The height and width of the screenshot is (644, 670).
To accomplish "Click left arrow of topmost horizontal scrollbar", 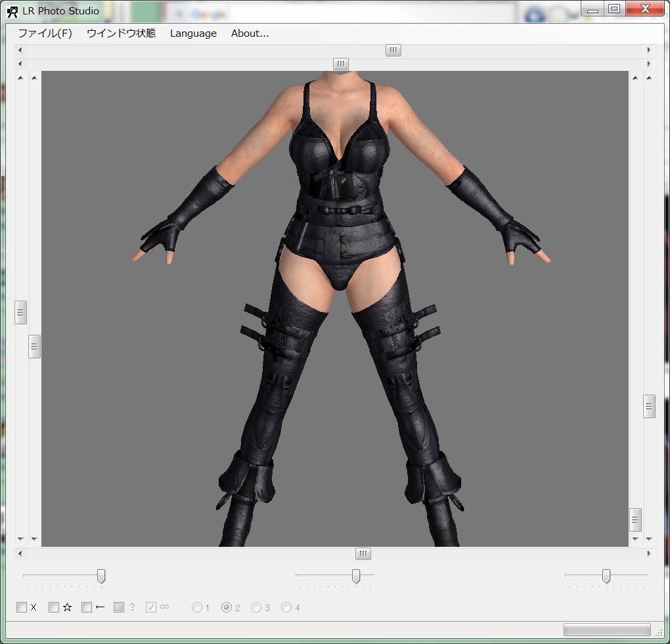I will pos(20,51).
